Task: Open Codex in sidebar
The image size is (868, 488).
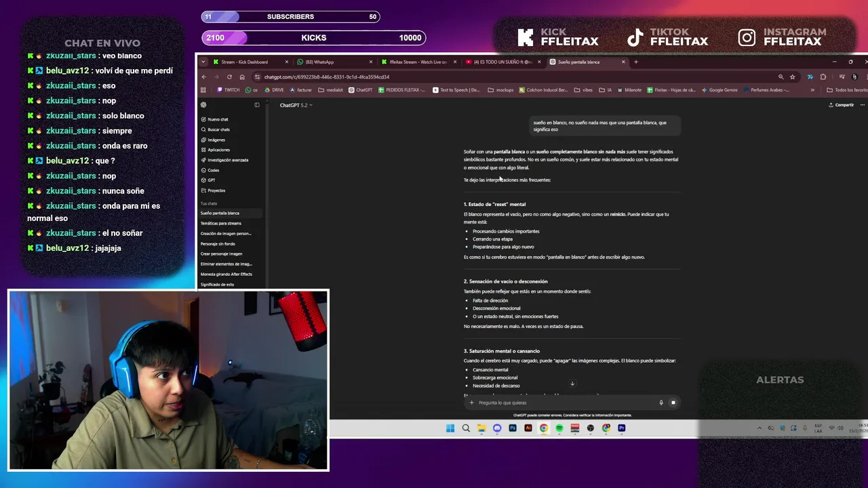Action: (x=210, y=170)
